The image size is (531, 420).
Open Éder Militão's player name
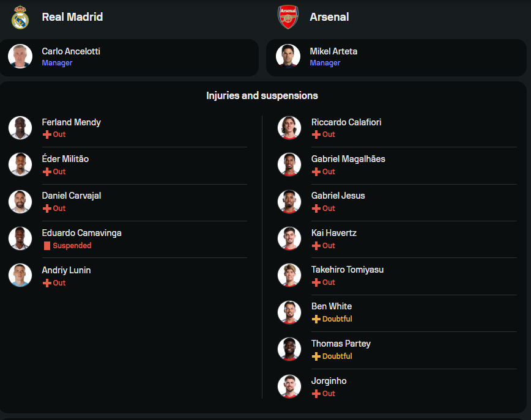tap(65, 159)
